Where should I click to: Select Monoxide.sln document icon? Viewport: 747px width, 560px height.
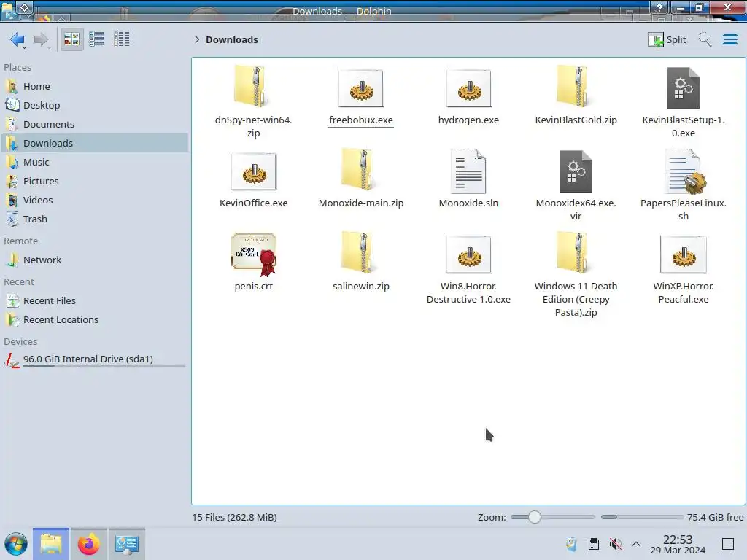click(x=468, y=171)
